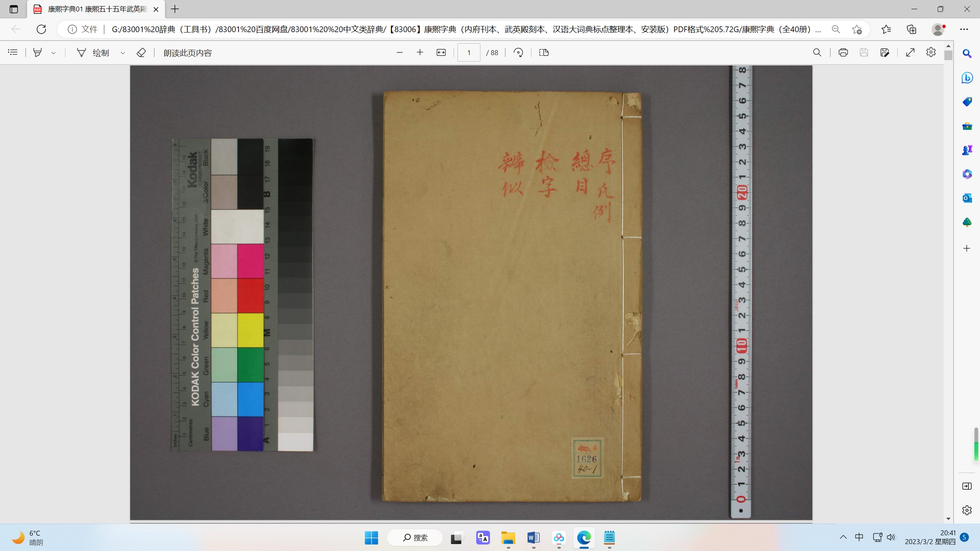980x551 pixels.
Task: Open a new browser tab
Action: (175, 9)
